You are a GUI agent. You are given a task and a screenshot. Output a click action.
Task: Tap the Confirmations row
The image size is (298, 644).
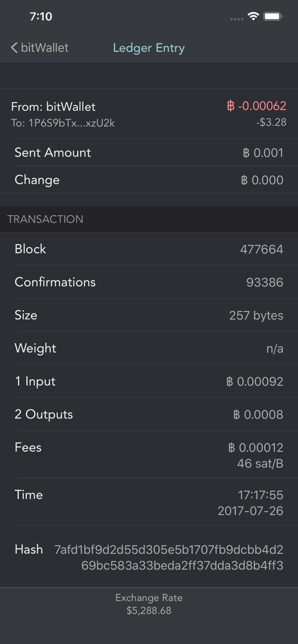(149, 282)
